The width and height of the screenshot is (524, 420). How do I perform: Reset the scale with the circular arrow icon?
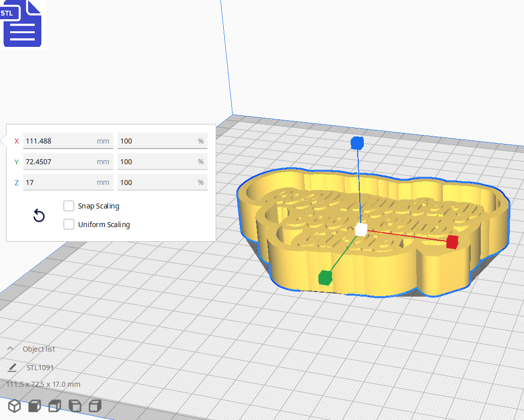coord(39,216)
